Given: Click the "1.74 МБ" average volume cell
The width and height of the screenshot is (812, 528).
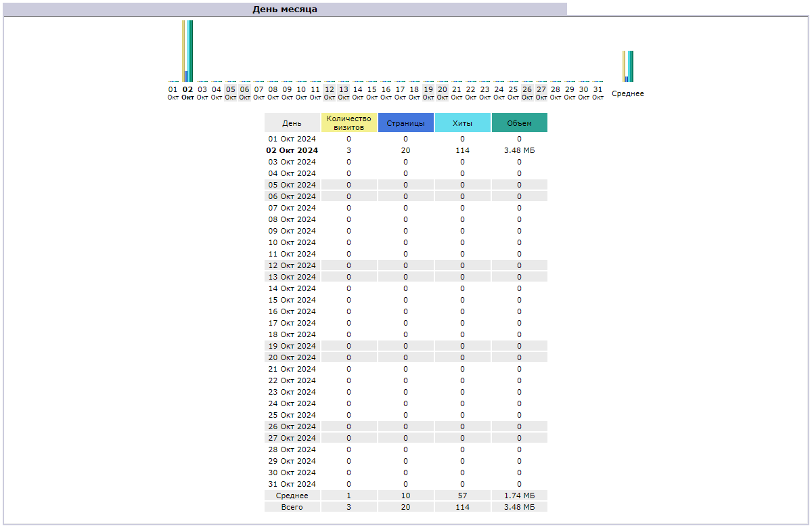Looking at the screenshot, I should tap(520, 496).
